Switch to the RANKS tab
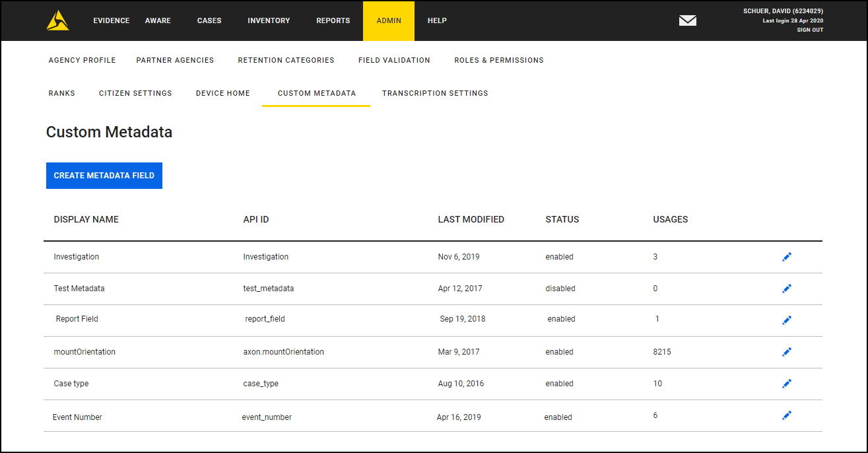Image resolution: width=868 pixels, height=453 pixels. [x=61, y=93]
